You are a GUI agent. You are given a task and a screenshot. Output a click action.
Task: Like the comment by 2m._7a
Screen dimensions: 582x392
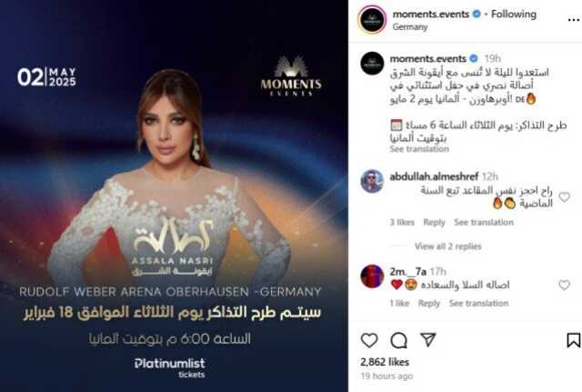[x=564, y=285]
